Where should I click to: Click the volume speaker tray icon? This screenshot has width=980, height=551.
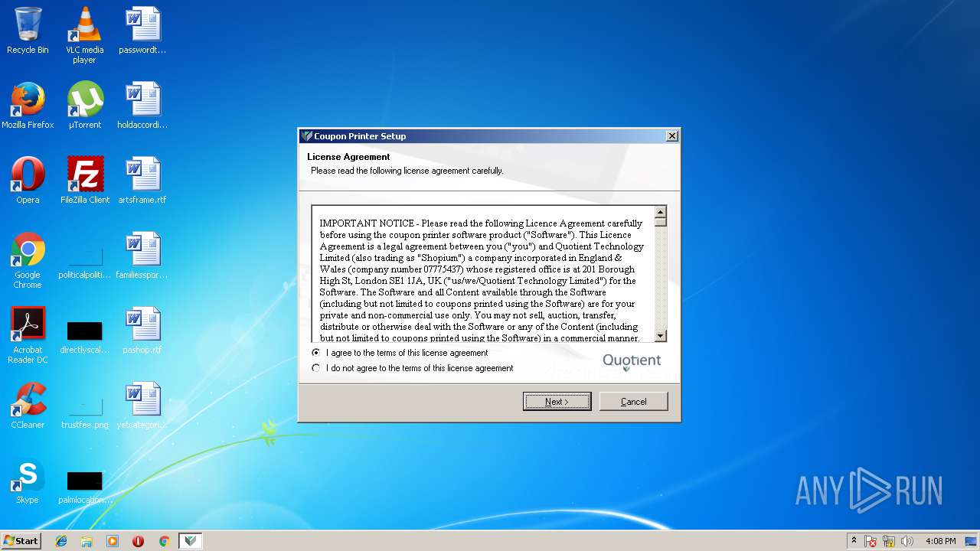point(907,541)
